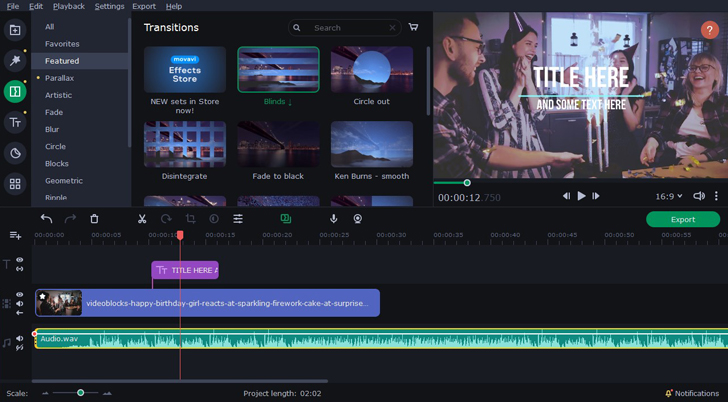
Task: Open the store shopping cart icon
Action: pos(413,28)
